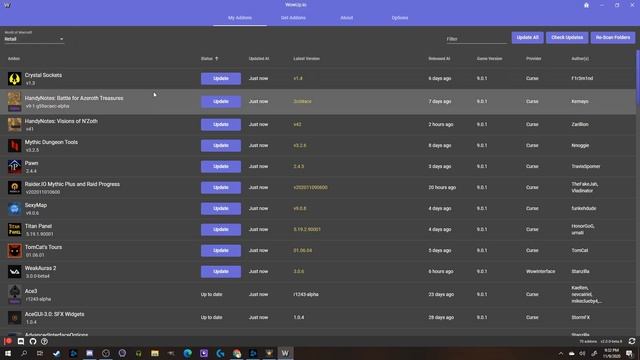Open Windows taskbar search
The height and width of the screenshot is (360, 640).
pos(24,353)
